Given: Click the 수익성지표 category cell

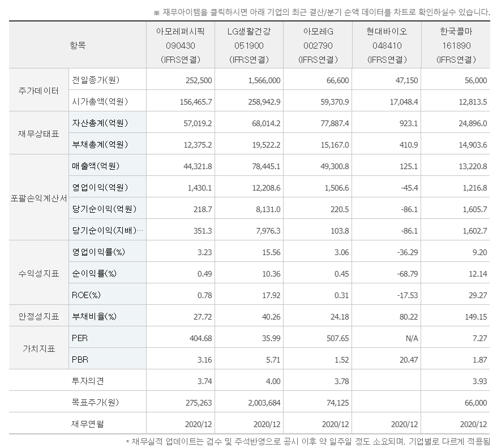Looking at the screenshot, I should (38, 274).
